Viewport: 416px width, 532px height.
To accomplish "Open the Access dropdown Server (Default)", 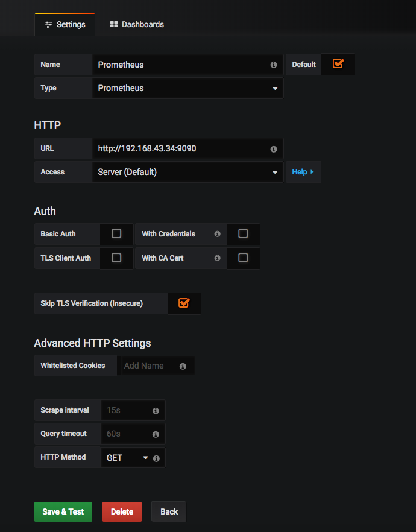I will click(x=188, y=172).
